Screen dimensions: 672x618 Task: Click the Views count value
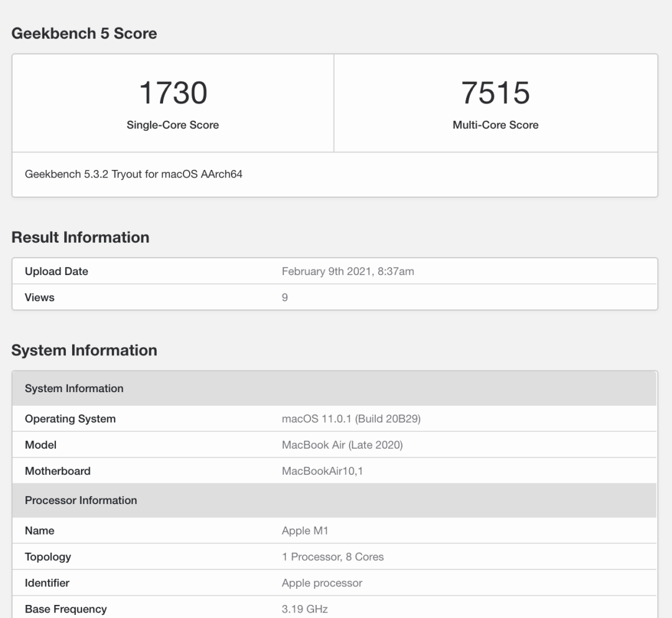(x=285, y=297)
